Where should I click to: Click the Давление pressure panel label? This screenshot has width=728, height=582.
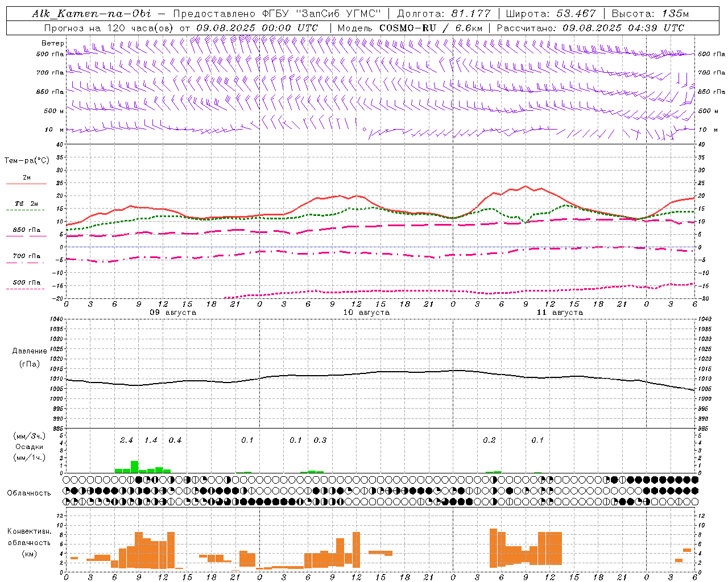[30, 351]
